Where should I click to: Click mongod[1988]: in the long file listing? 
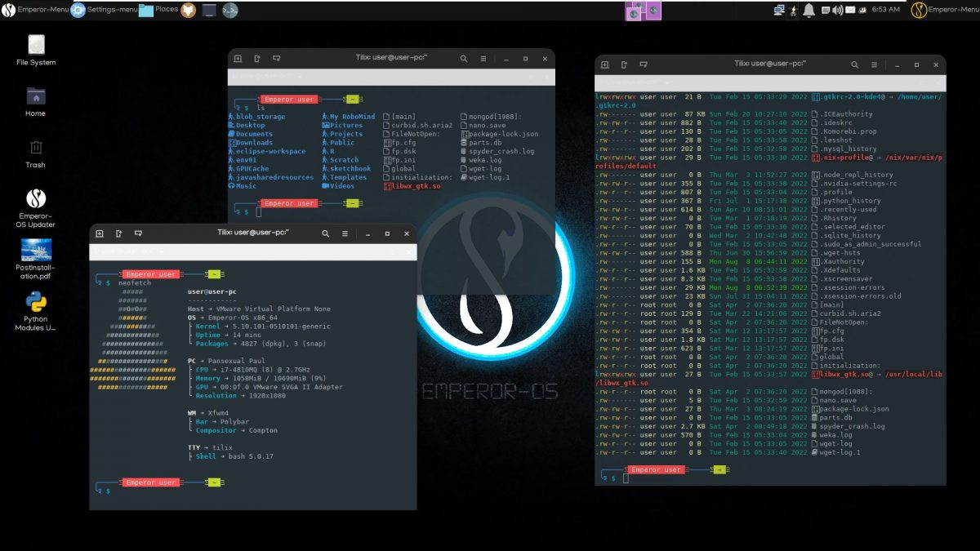(x=846, y=392)
